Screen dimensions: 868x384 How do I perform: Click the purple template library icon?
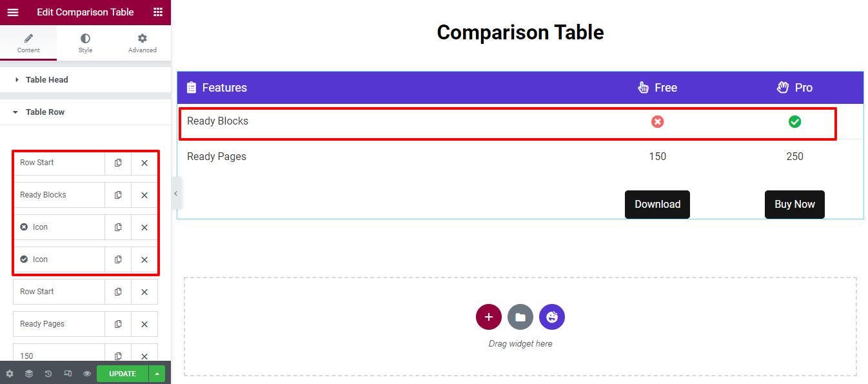(552, 317)
